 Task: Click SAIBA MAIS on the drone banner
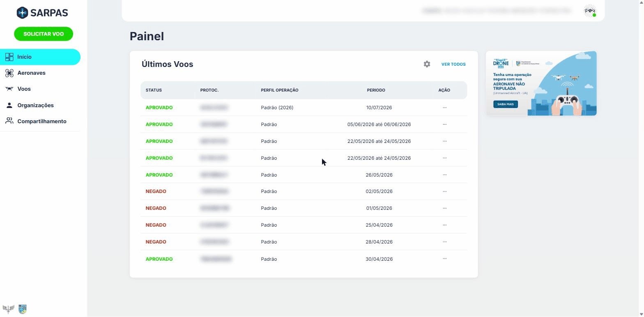506,104
